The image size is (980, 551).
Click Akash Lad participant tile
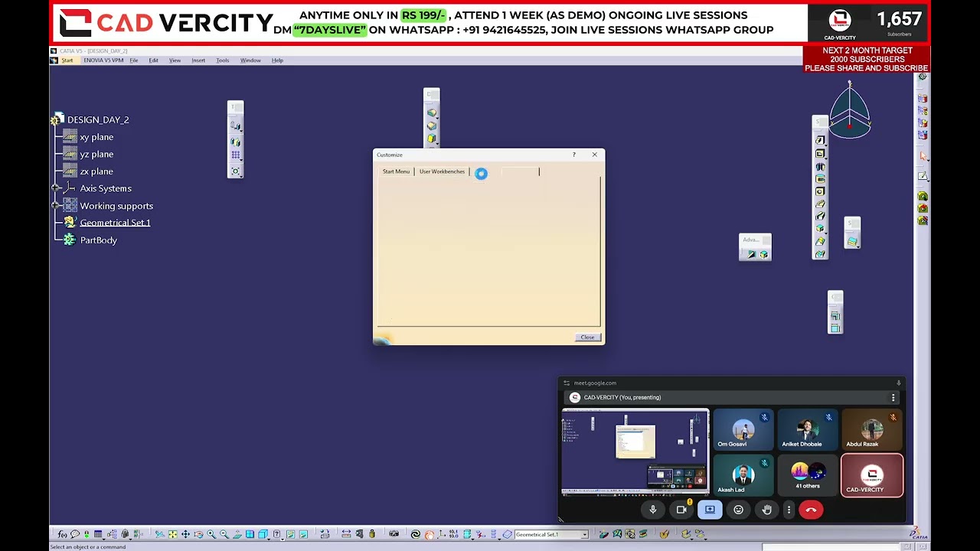pyautogui.click(x=743, y=475)
